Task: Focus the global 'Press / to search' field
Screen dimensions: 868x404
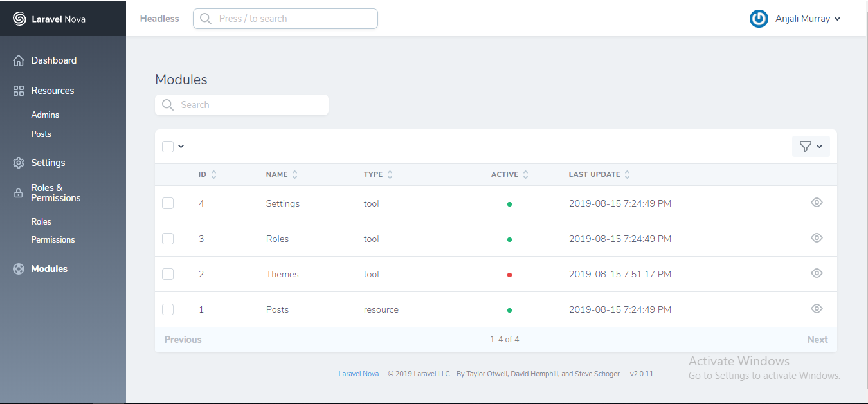Action: click(x=285, y=19)
